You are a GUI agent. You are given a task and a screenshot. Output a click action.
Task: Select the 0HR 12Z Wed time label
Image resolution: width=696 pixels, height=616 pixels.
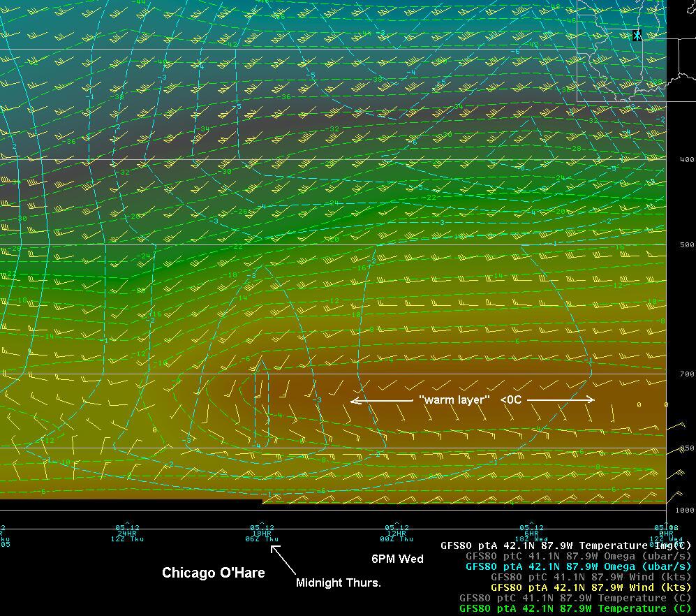pos(667,533)
